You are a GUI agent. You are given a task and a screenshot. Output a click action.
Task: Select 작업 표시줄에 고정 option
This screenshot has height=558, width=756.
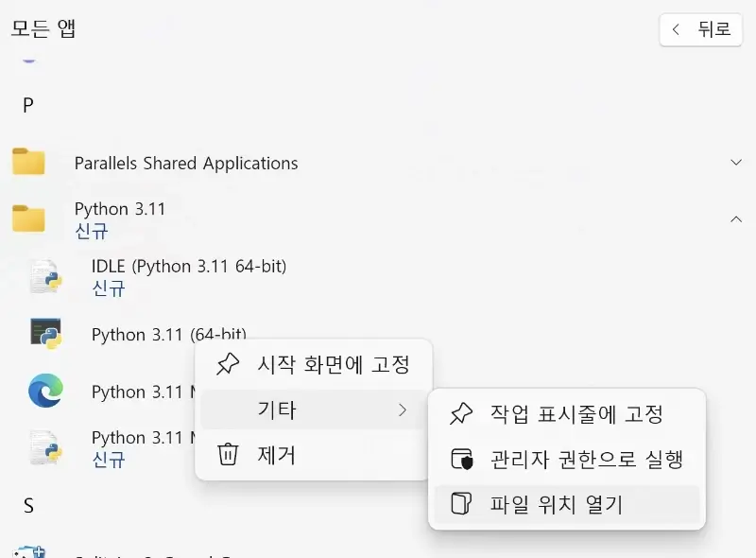coord(576,414)
